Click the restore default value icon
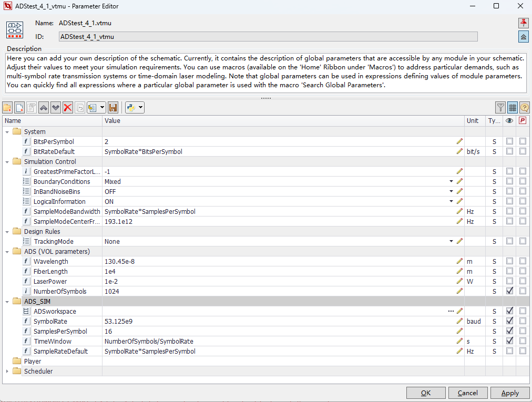 point(80,108)
